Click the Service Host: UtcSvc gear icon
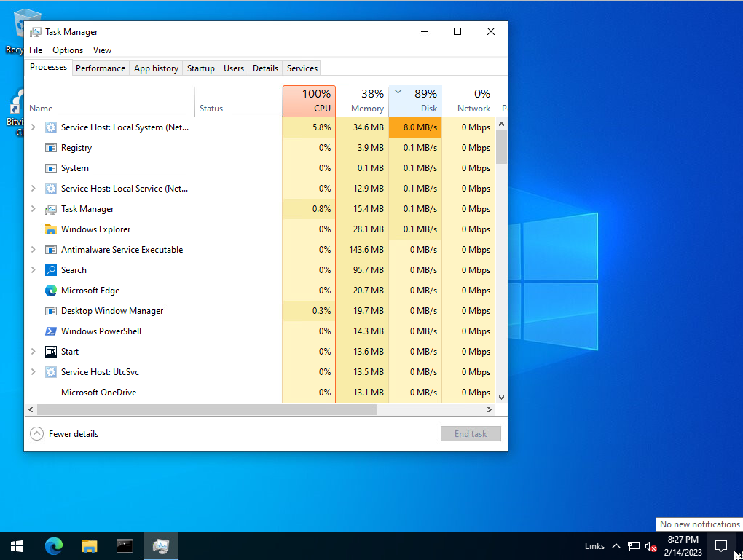Viewport: 743px width, 560px height. (x=51, y=372)
